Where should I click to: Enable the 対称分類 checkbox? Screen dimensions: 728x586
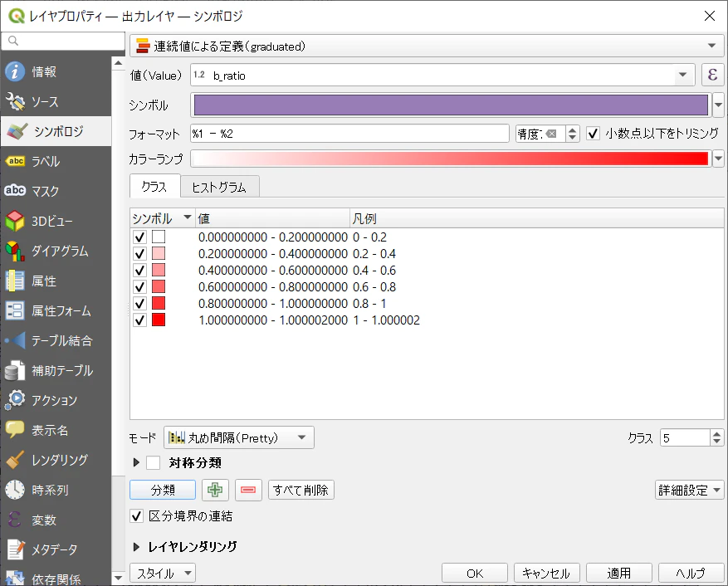click(x=154, y=462)
